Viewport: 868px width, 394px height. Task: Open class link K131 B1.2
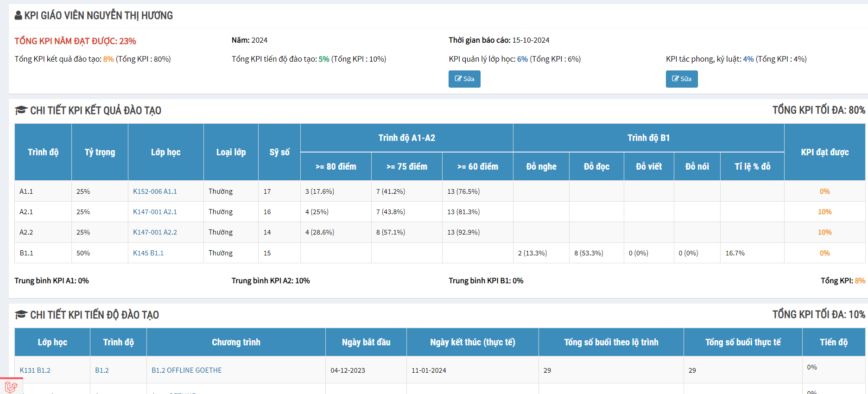(35, 370)
